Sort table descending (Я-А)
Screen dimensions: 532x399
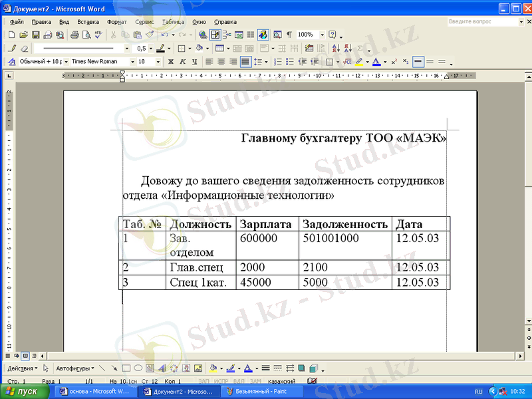click(348, 49)
